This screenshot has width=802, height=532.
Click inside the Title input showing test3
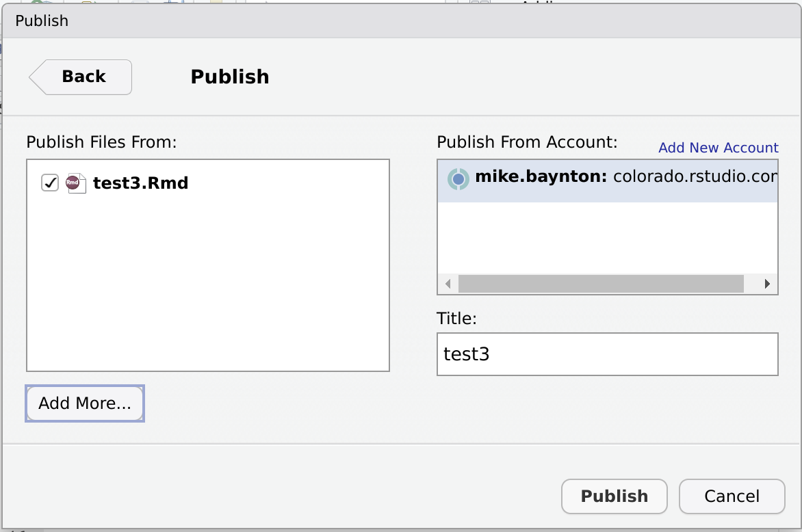[x=607, y=354]
